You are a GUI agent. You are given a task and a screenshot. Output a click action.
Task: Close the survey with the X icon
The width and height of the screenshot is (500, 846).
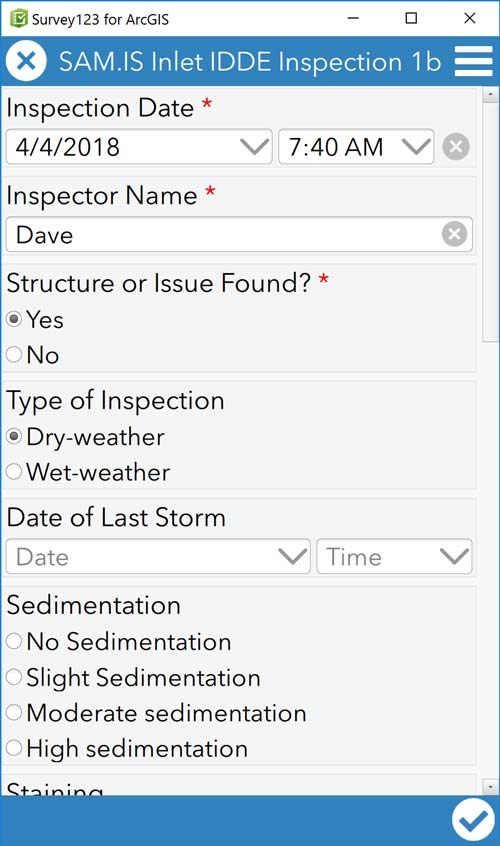pyautogui.click(x=25, y=61)
